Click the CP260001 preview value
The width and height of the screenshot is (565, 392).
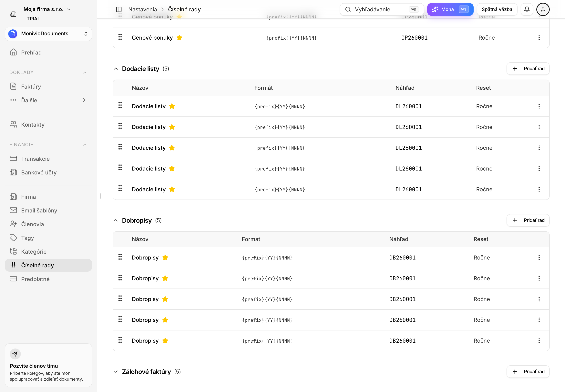coord(414,38)
